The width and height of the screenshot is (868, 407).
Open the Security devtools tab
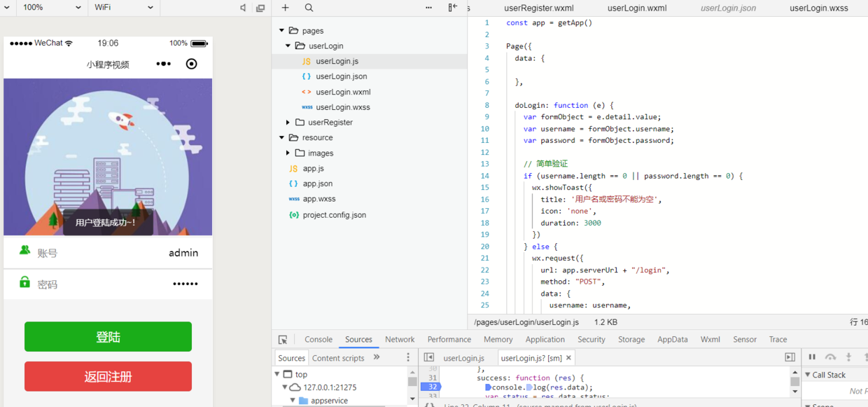coord(591,340)
